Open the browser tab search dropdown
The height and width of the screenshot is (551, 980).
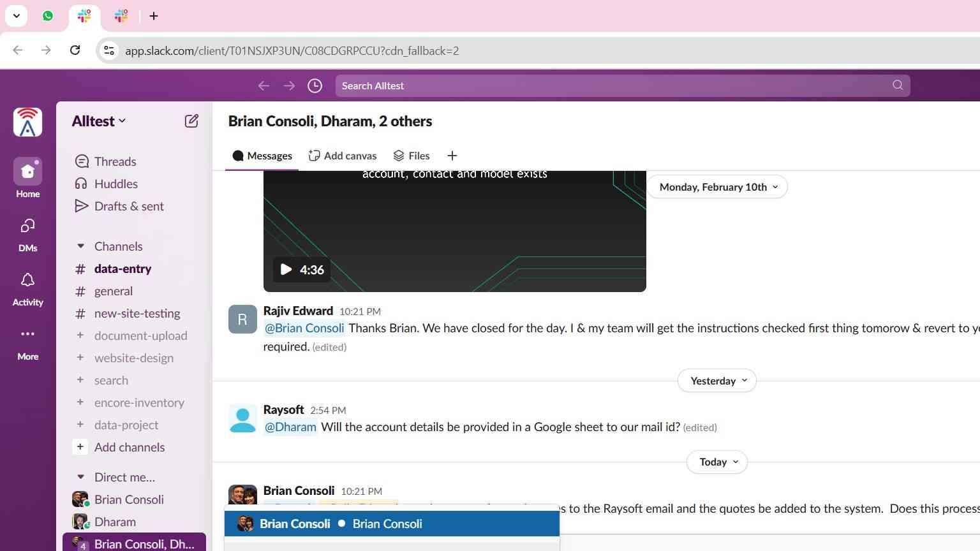[16, 16]
